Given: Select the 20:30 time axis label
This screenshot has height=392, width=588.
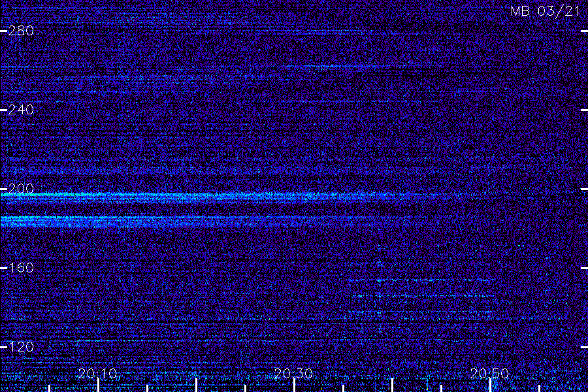Looking at the screenshot, I should [293, 374].
